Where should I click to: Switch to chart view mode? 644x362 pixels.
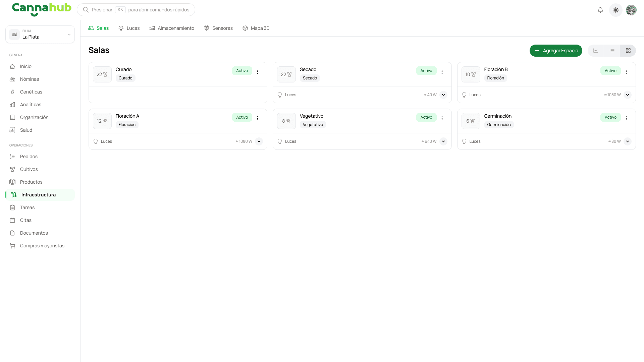(x=596, y=51)
